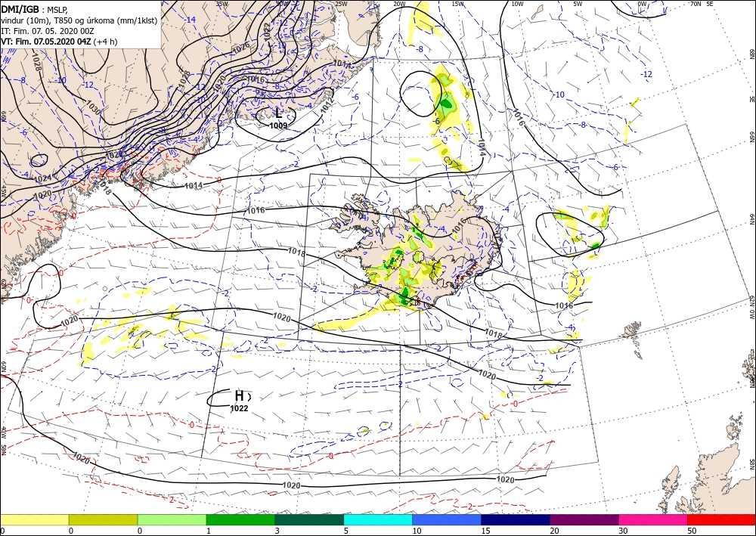
Task: Choose the navy blue legend swatch
Action: tap(516, 519)
